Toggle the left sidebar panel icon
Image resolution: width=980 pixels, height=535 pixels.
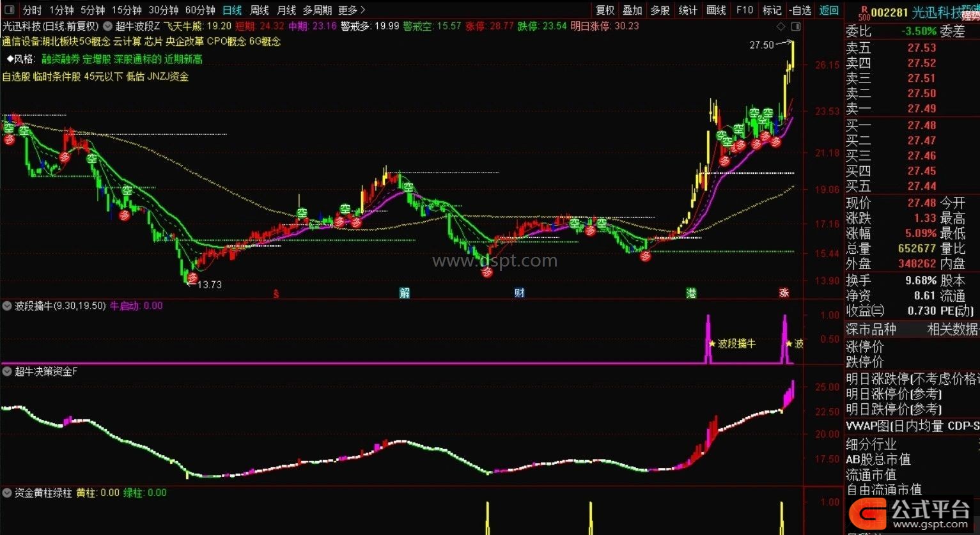coord(9,10)
